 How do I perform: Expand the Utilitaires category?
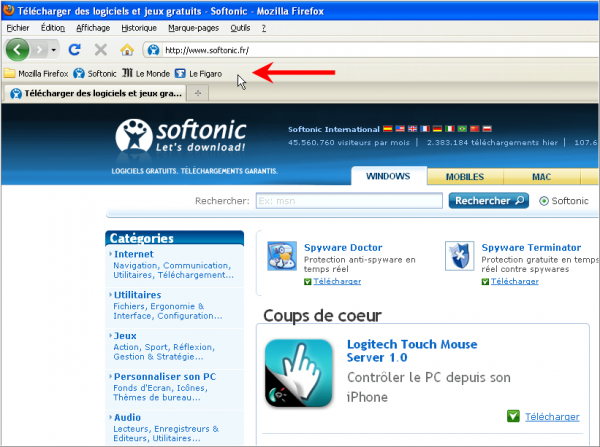click(x=137, y=295)
